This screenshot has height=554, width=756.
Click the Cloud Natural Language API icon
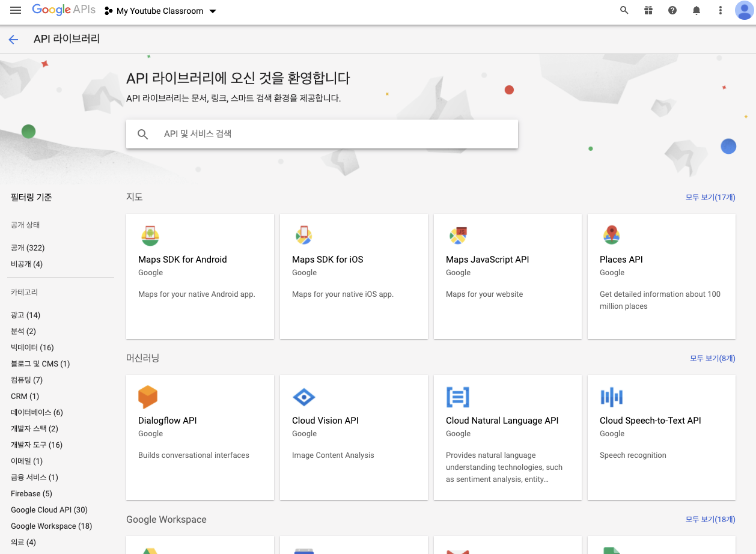458,397
